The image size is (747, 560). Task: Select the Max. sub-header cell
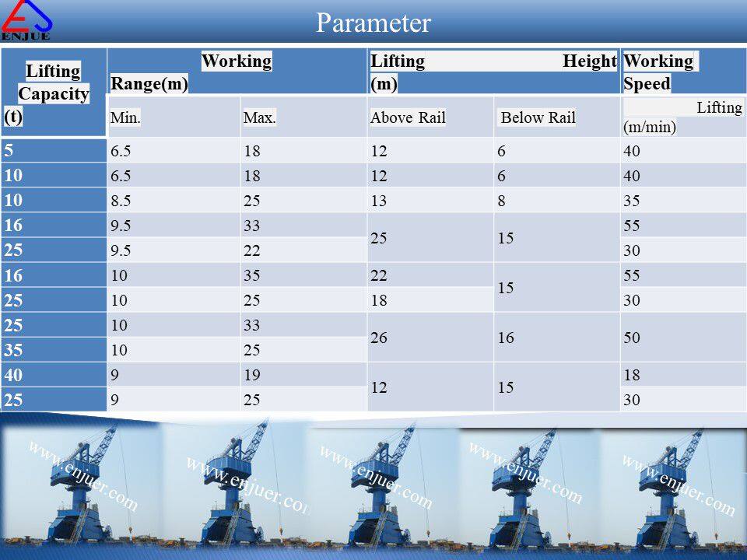(303, 117)
